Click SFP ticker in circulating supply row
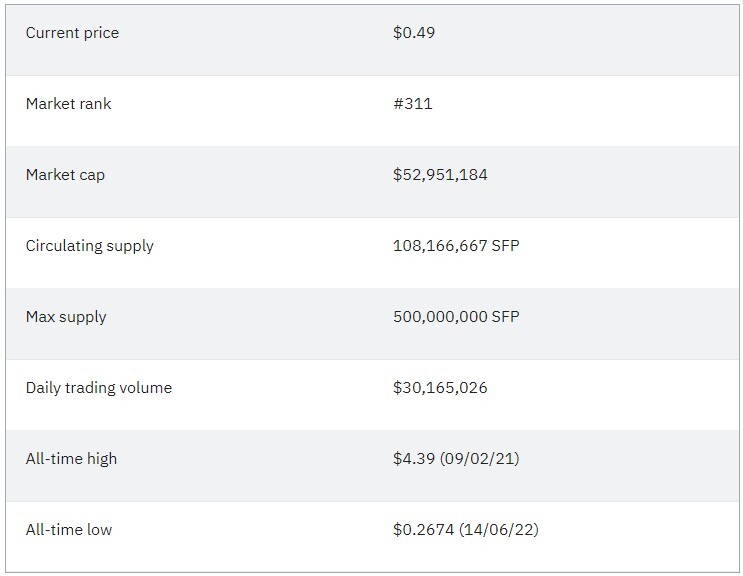 [x=506, y=245]
